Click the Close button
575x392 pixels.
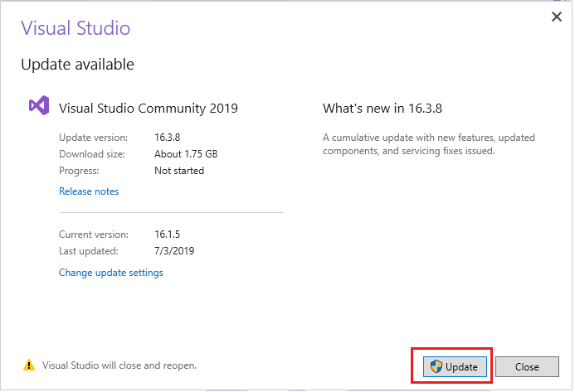pyautogui.click(x=527, y=366)
